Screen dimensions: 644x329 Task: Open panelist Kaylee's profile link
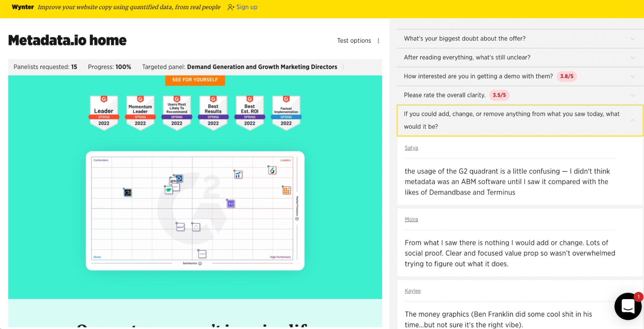click(412, 291)
